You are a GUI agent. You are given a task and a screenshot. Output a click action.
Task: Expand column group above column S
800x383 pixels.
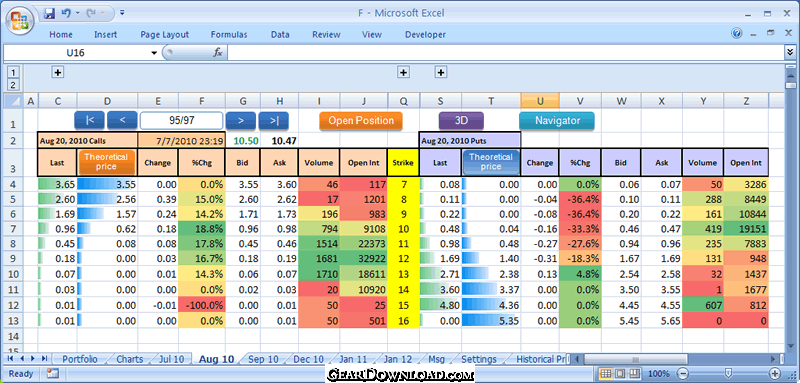coord(441,72)
